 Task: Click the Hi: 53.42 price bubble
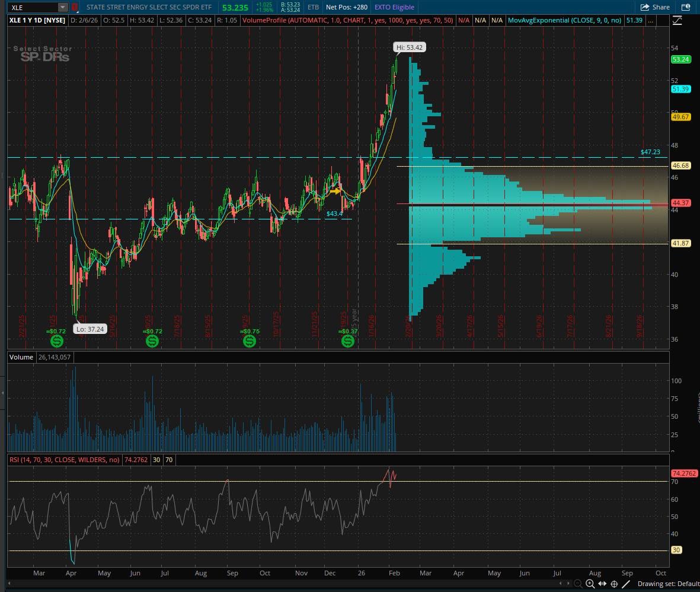(x=410, y=47)
